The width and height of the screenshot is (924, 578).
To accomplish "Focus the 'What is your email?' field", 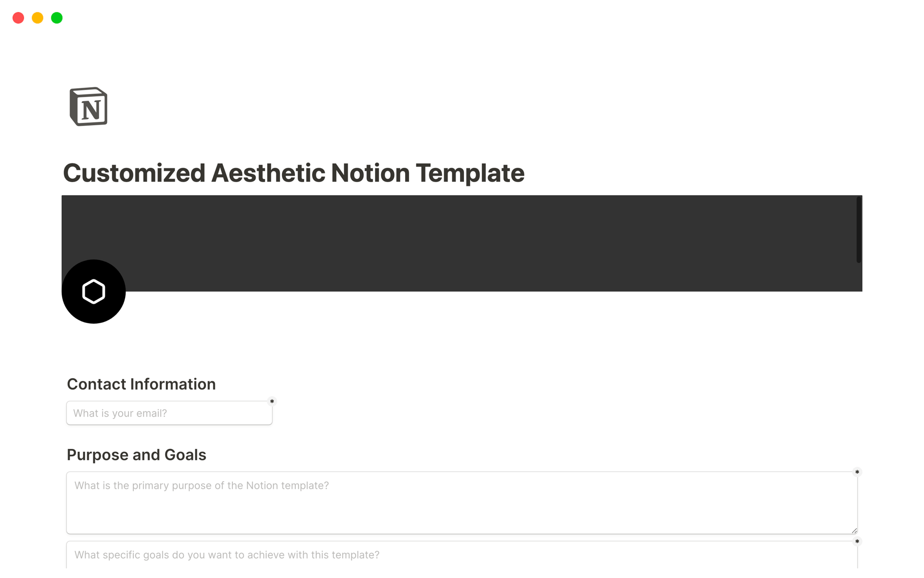I will point(169,413).
